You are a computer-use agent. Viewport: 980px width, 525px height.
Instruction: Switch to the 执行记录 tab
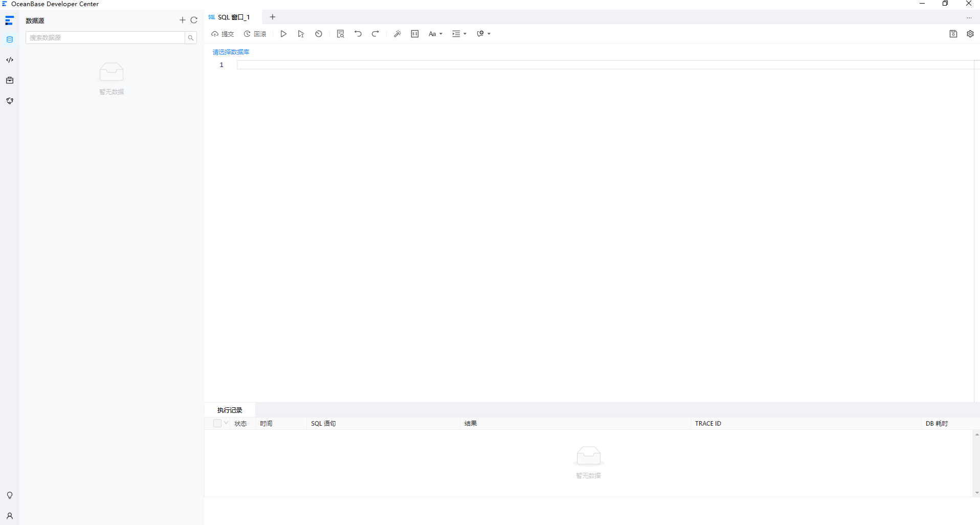point(229,410)
